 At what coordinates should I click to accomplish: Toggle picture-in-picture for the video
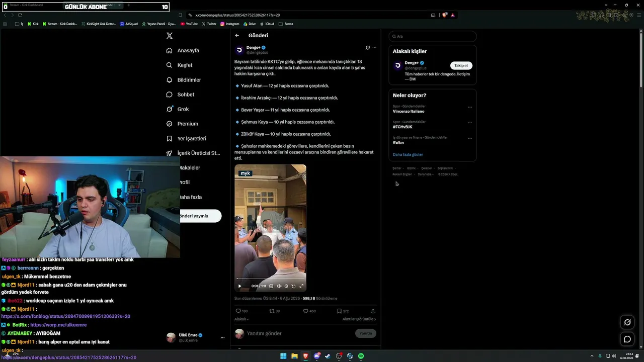click(x=294, y=286)
